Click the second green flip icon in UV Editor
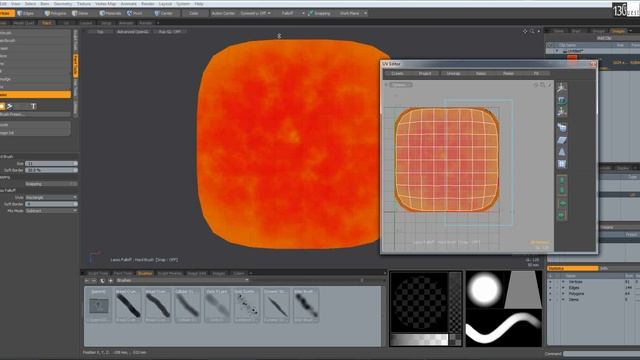Screen dimensions: 640x360 click(562, 190)
